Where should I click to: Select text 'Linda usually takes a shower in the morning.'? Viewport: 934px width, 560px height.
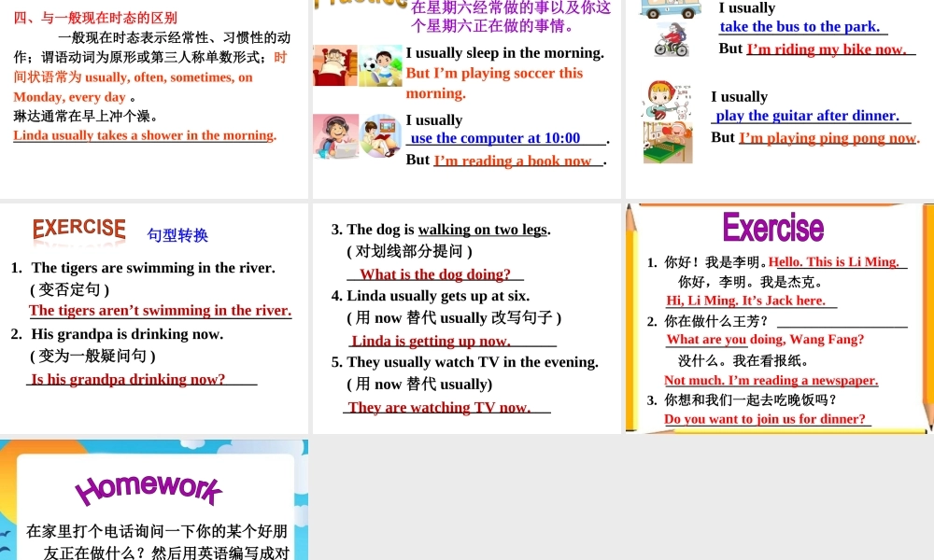tap(145, 135)
